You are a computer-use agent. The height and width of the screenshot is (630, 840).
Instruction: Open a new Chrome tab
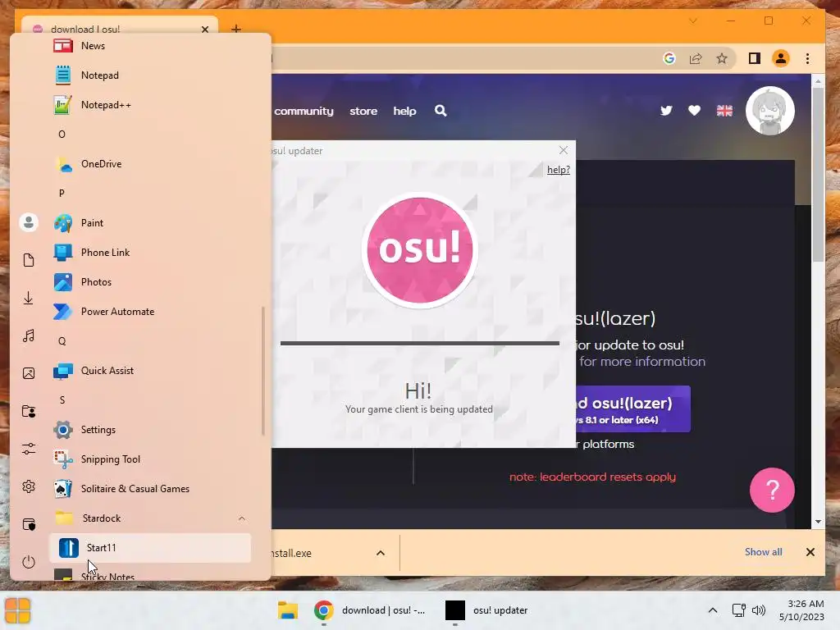click(236, 29)
